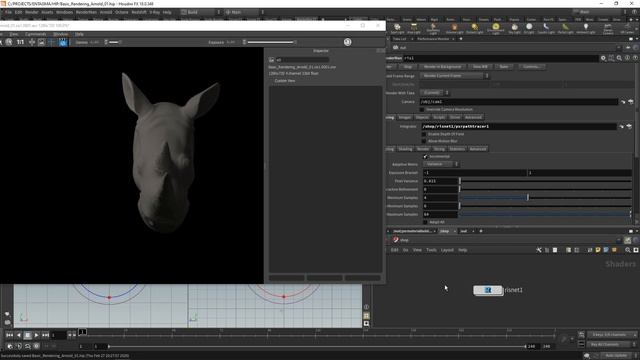Switch to the Objects tab

(422, 118)
